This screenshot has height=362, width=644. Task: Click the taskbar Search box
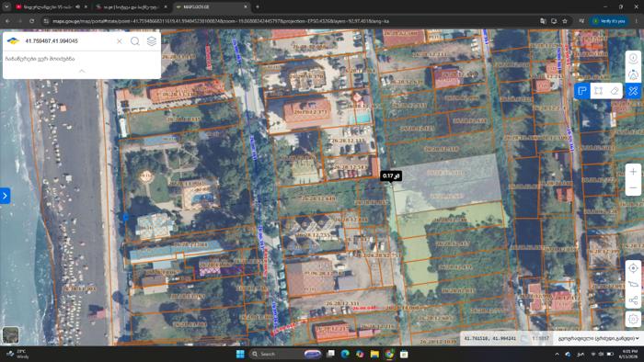pos(286,354)
